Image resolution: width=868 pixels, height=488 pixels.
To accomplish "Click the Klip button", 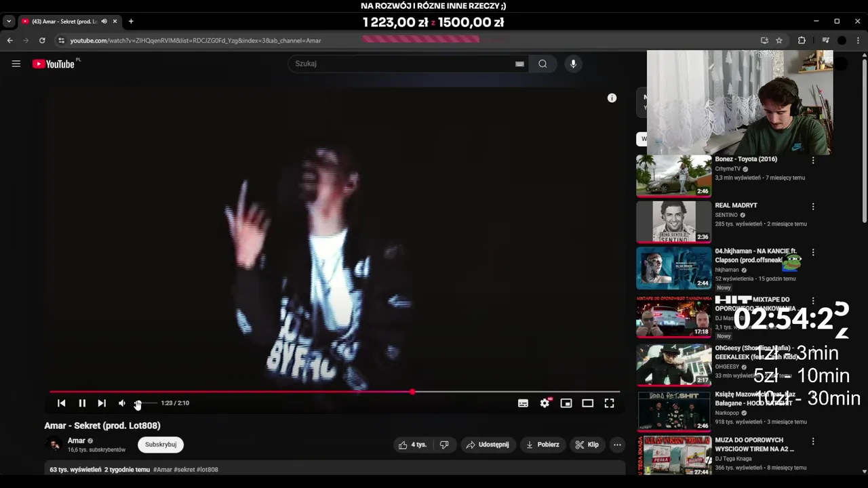I will point(587,445).
